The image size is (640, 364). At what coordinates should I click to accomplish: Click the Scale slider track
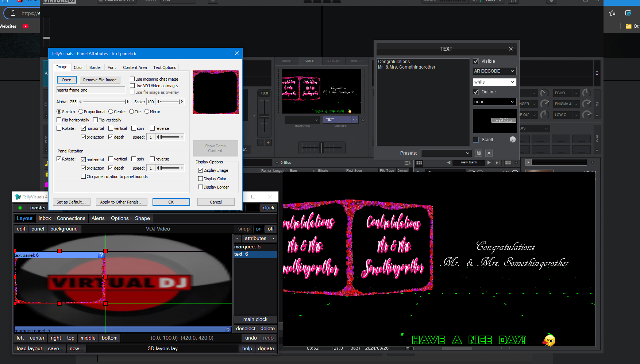pos(169,102)
